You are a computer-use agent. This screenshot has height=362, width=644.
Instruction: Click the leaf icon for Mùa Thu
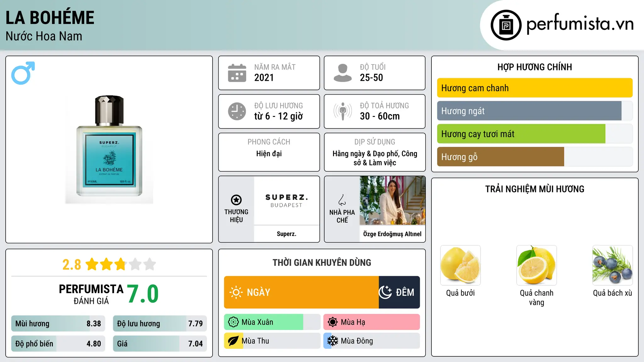pos(233,341)
